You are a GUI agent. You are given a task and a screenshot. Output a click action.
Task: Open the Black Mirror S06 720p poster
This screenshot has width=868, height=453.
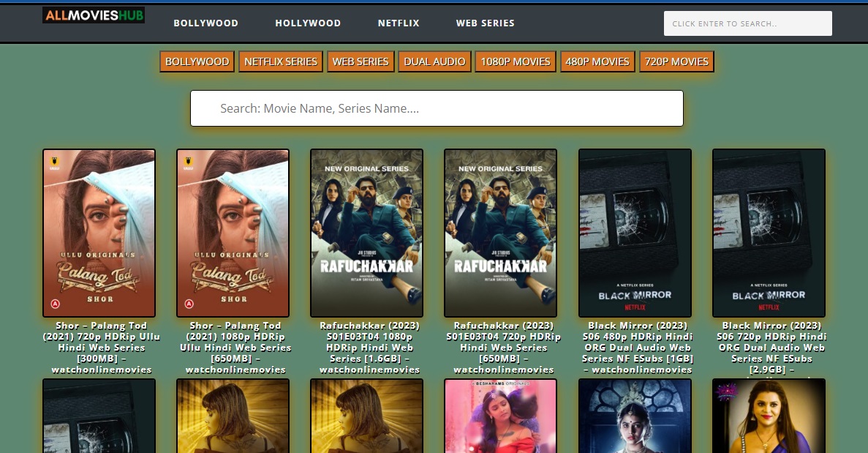coord(769,233)
